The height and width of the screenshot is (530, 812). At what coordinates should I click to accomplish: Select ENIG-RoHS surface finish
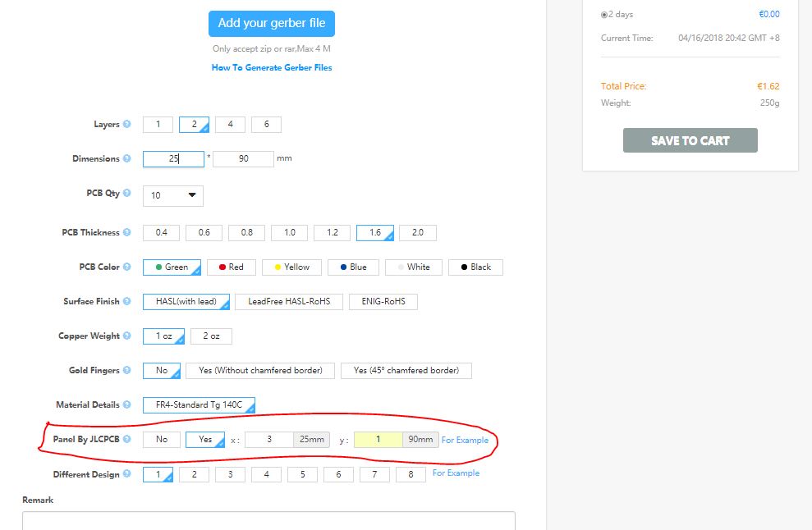pos(383,302)
